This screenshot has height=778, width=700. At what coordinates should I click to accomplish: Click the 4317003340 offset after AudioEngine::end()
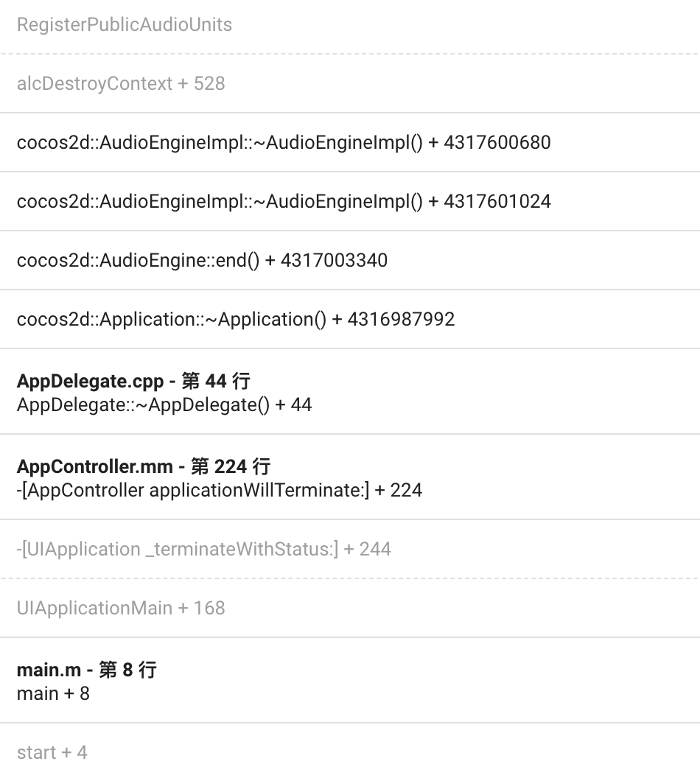(334, 260)
